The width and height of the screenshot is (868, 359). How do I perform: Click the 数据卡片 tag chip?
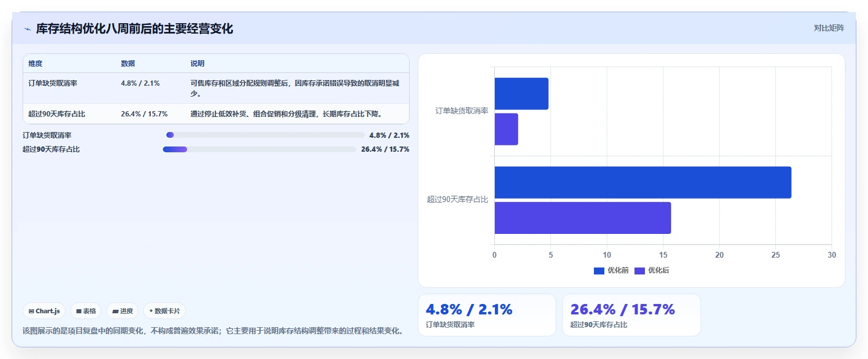click(165, 311)
